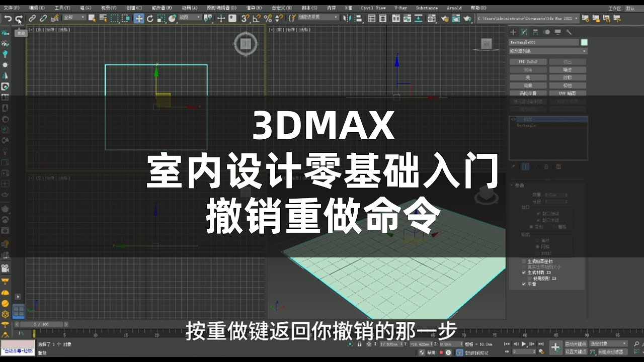Open the Modifier List dropdown
Viewport: 644px width, 362px height.
(x=548, y=51)
